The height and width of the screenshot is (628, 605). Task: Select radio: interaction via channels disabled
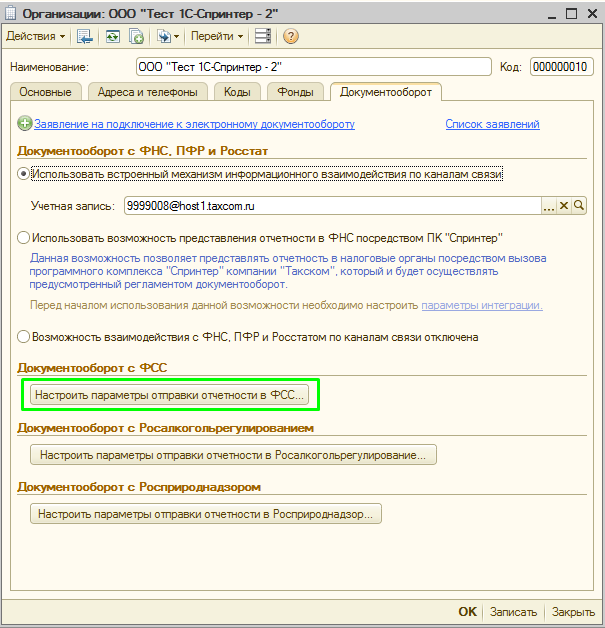click(x=24, y=337)
